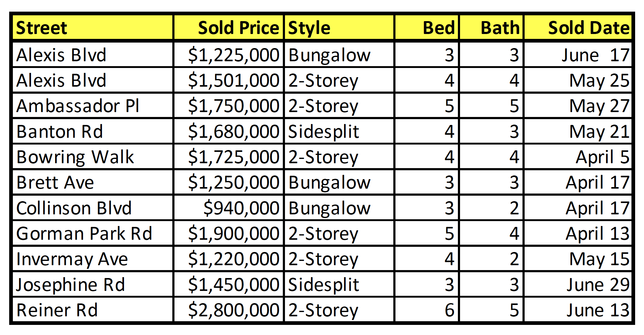This screenshot has height=335, width=644.
Task: Click the Ambassador Pl street cell
Action: click(x=93, y=106)
